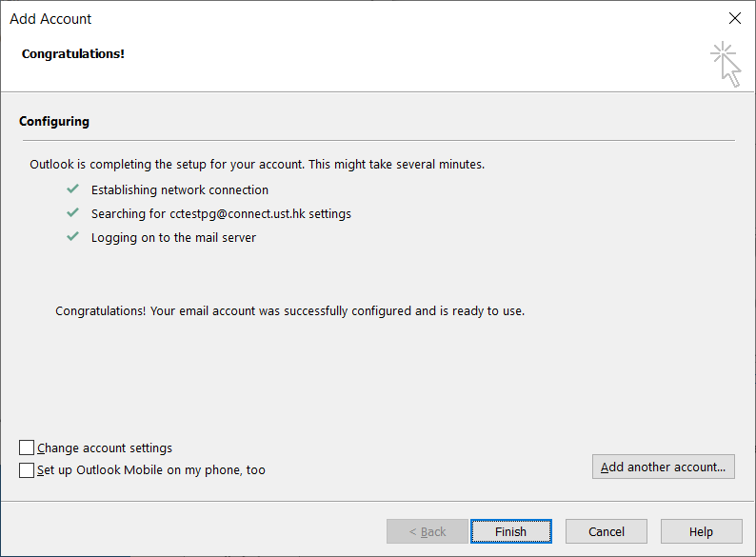Click checkmark beside Logging on to server
Viewport: 756px width, 557px height.
tap(72, 236)
